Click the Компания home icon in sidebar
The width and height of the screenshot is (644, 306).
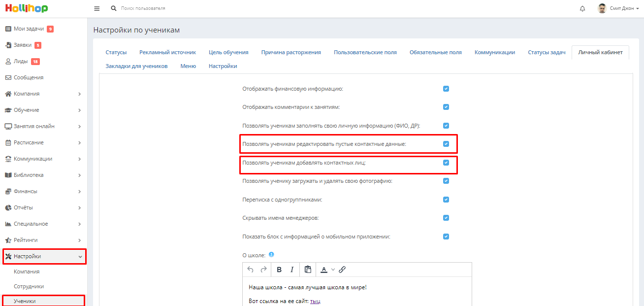[x=8, y=94]
